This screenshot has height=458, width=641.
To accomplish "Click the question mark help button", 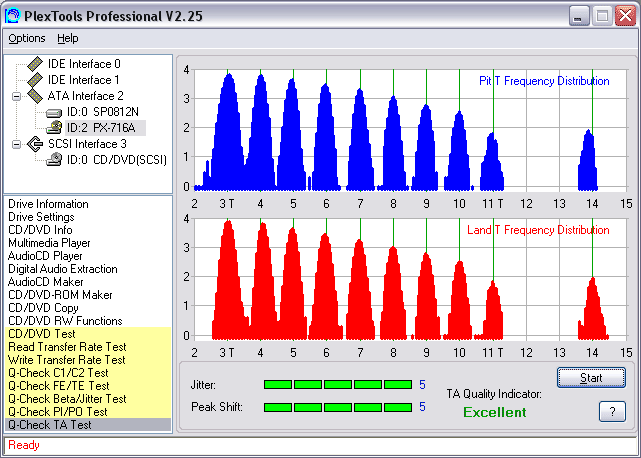I will click(x=612, y=411).
